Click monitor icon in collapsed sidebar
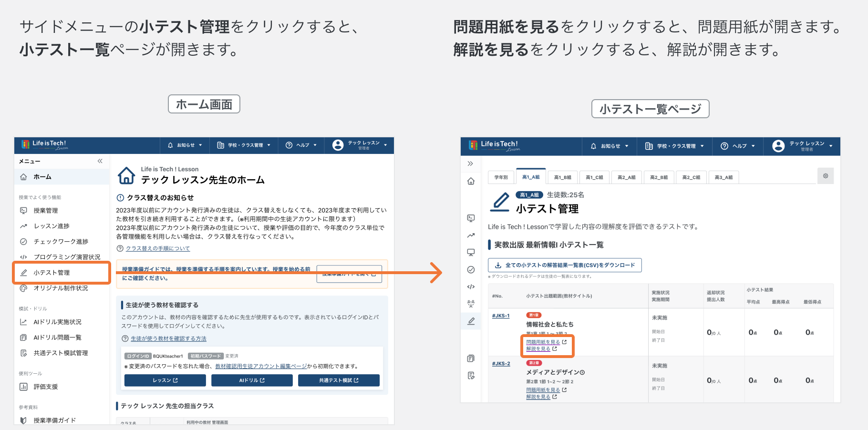 click(x=471, y=218)
